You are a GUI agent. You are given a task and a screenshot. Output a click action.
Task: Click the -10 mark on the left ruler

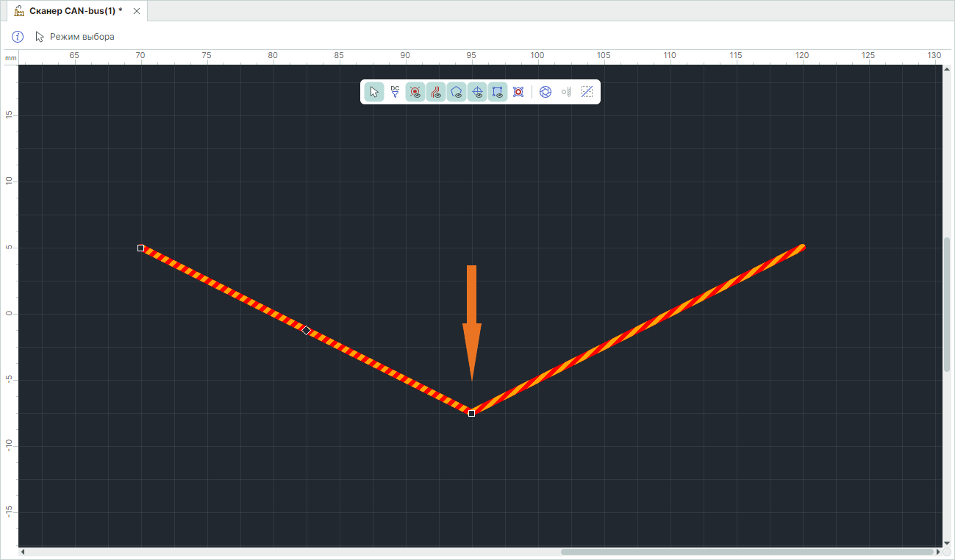(x=10, y=445)
